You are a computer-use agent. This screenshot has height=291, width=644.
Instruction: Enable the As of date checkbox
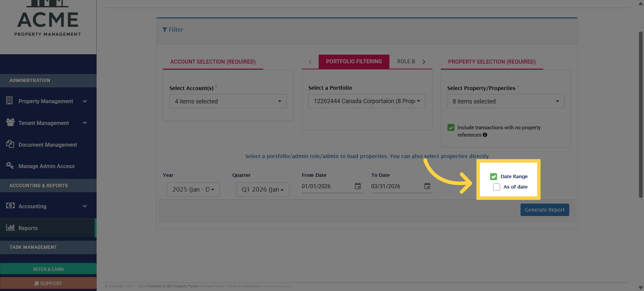tap(496, 187)
